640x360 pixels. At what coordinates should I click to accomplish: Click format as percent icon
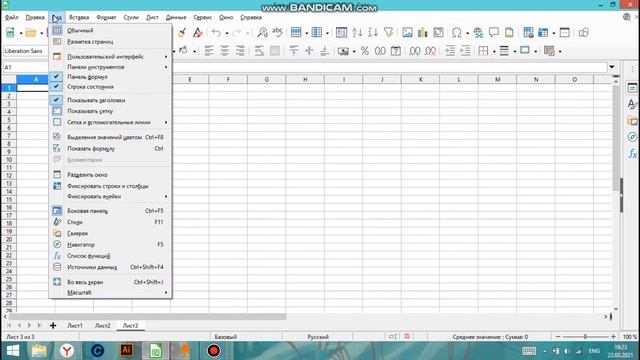pos(364,51)
